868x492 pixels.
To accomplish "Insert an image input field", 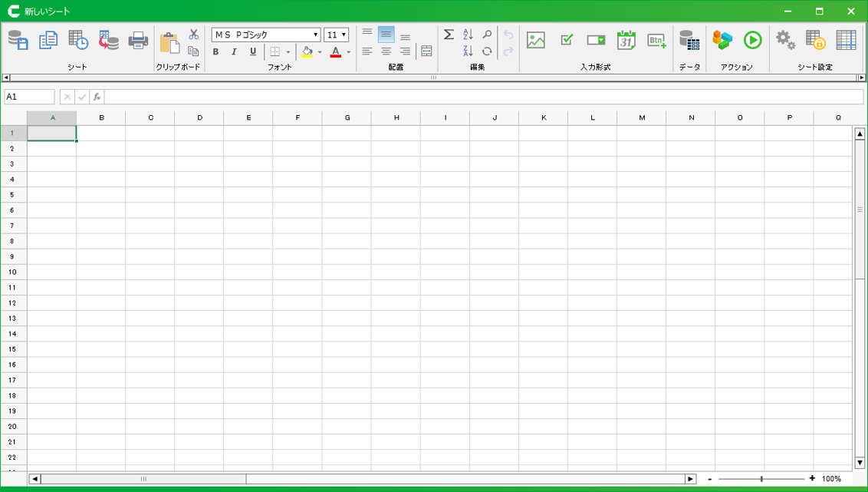I will click(536, 40).
